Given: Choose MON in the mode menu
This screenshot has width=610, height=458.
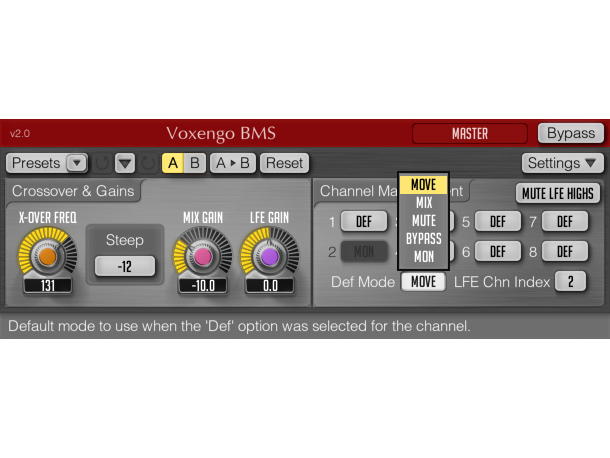Looking at the screenshot, I should [x=423, y=256].
